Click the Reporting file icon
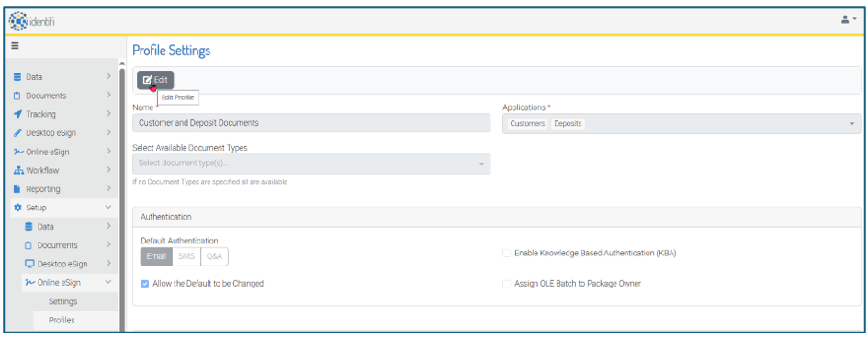868x339 pixels. point(17,189)
